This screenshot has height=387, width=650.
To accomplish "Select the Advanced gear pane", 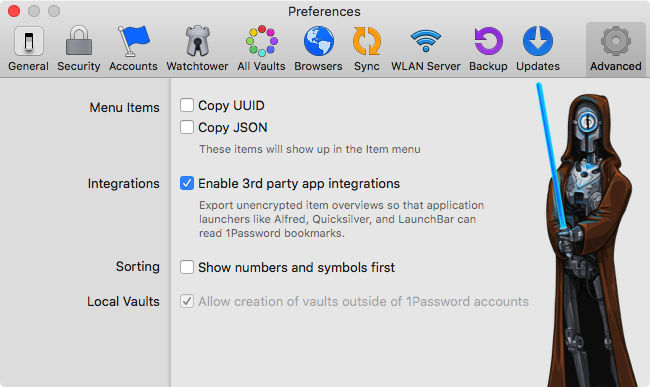I will click(616, 49).
